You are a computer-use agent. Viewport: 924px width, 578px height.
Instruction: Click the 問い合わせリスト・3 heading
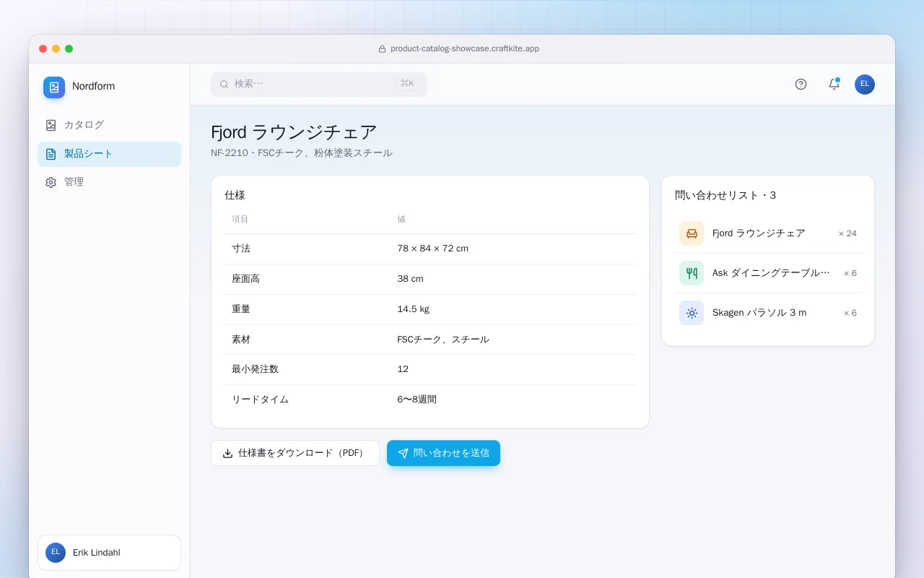(725, 195)
